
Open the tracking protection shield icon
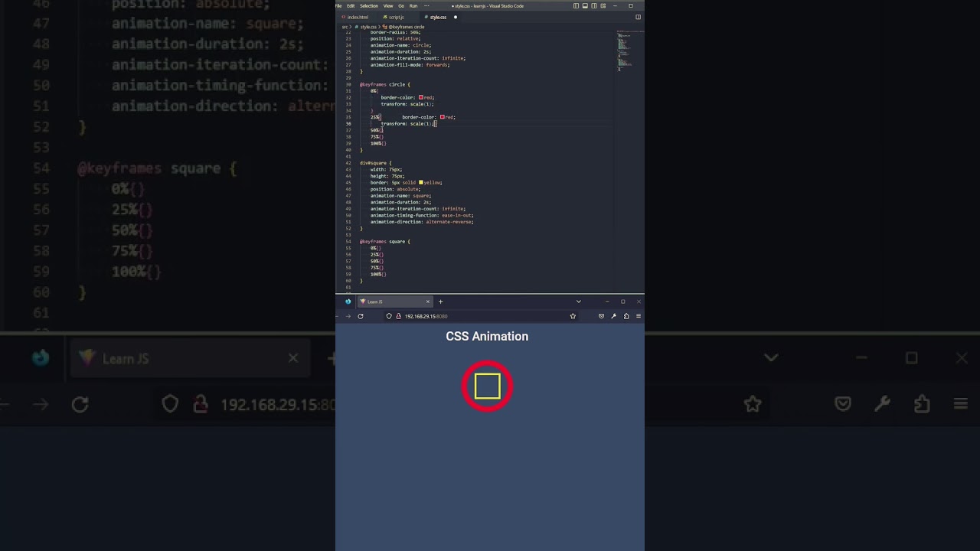pyautogui.click(x=389, y=316)
